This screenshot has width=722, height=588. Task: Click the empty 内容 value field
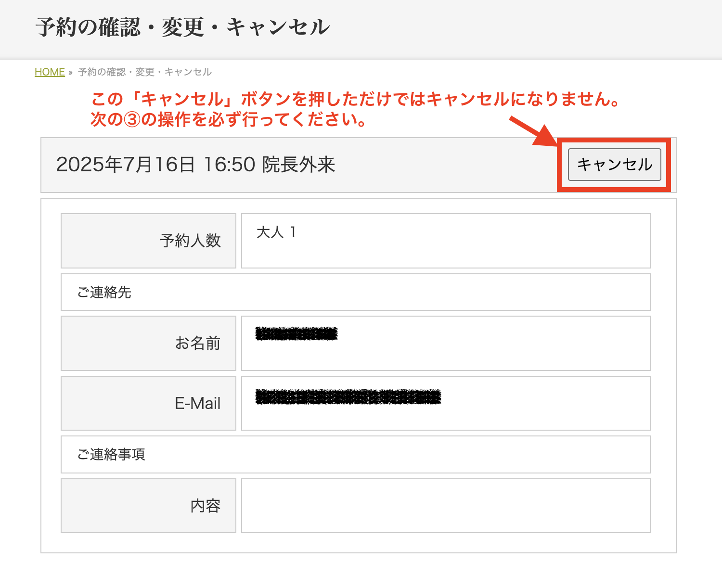coord(446,506)
